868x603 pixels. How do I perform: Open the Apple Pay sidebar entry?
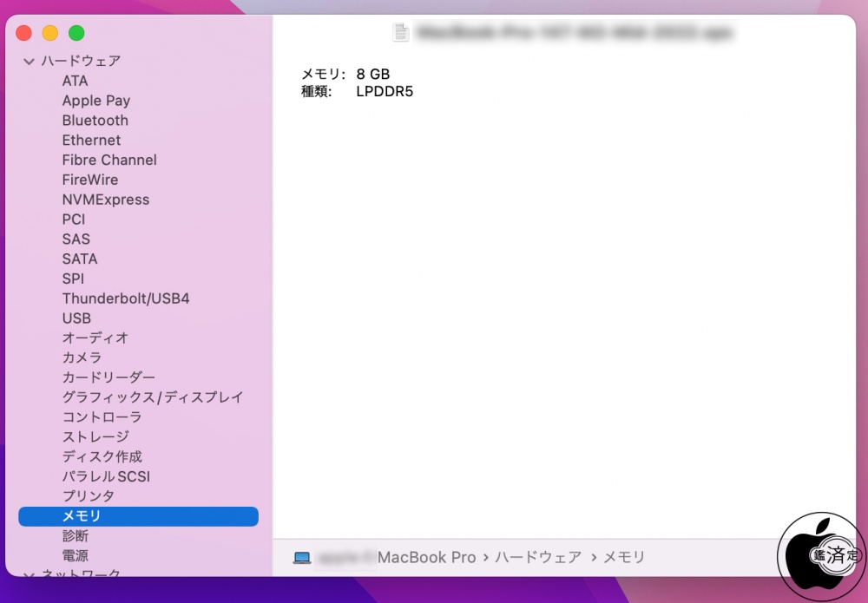point(95,101)
